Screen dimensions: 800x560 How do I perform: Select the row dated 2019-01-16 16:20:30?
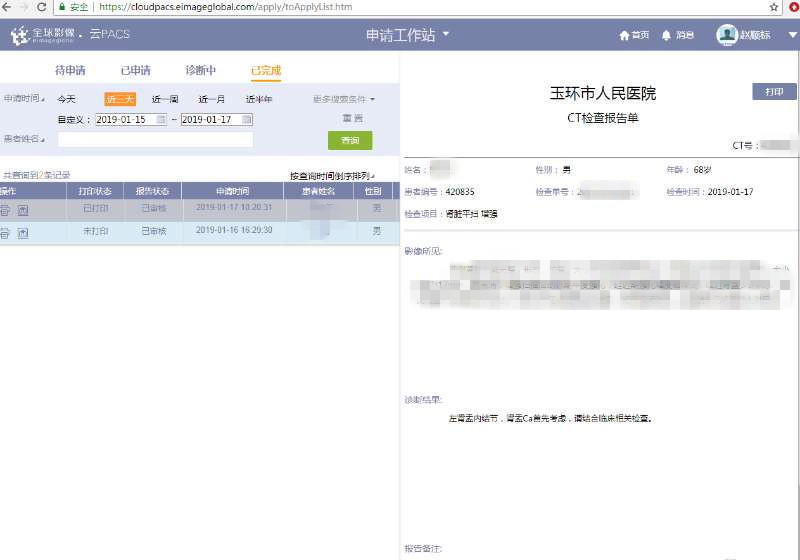(199, 233)
